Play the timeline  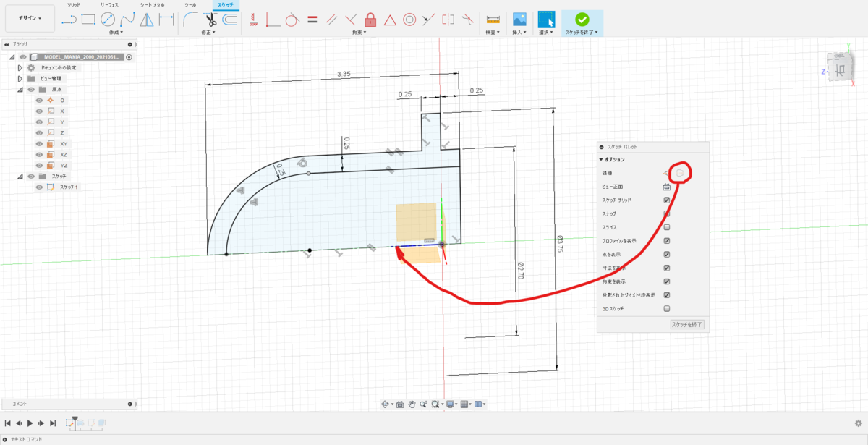pos(30,423)
